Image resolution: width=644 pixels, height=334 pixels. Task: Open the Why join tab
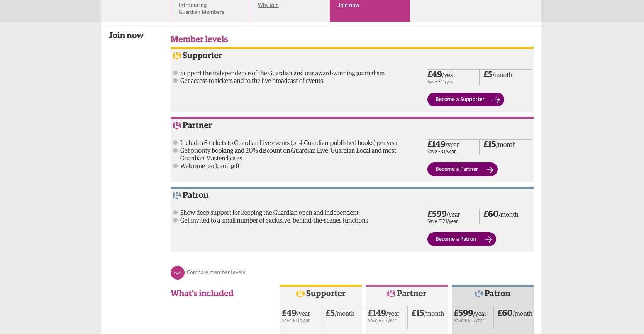(268, 5)
